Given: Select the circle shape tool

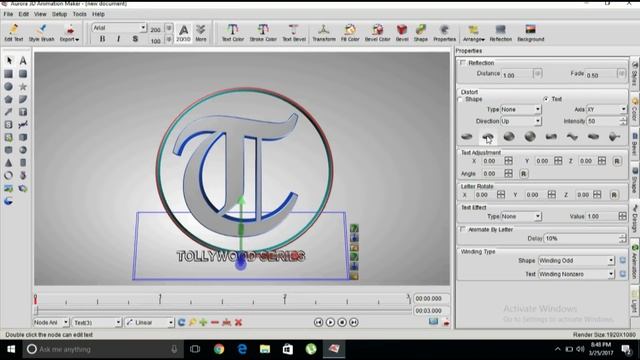Looking at the screenshot, I should [x=9, y=87].
